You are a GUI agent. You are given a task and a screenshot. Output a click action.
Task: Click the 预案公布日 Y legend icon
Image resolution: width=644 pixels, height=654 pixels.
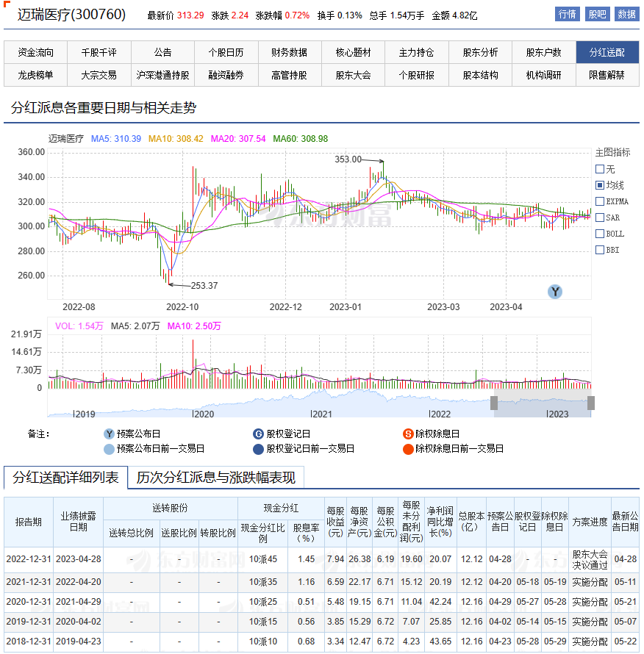click(x=109, y=434)
